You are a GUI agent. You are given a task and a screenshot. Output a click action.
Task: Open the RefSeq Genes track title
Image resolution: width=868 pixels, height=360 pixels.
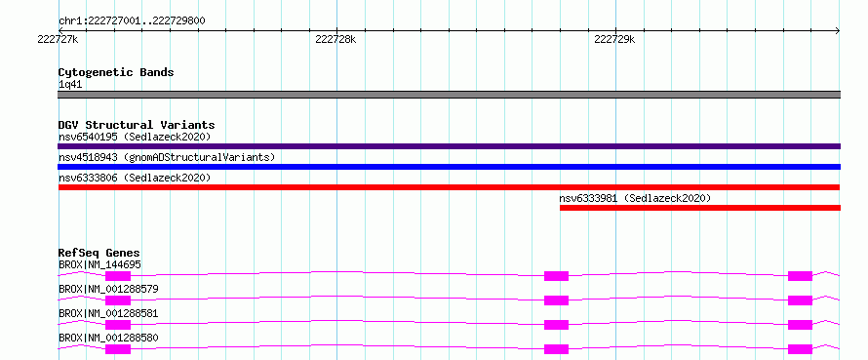(99, 253)
